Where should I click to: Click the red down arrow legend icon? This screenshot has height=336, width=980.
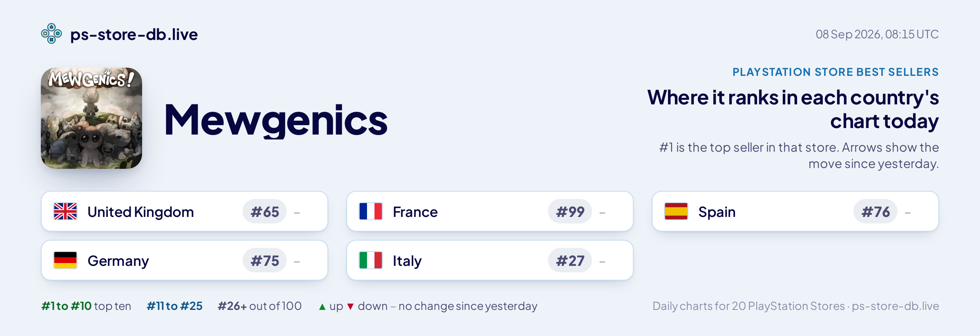(350, 307)
